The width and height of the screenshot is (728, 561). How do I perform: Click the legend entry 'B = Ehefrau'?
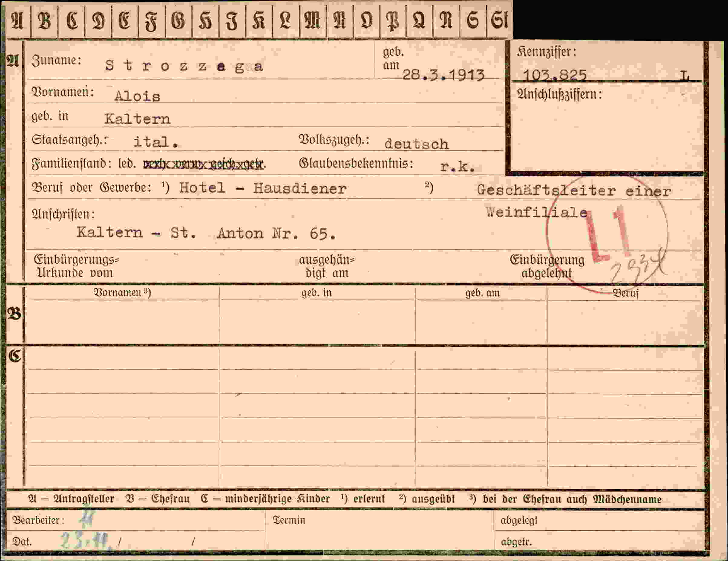coord(157,499)
